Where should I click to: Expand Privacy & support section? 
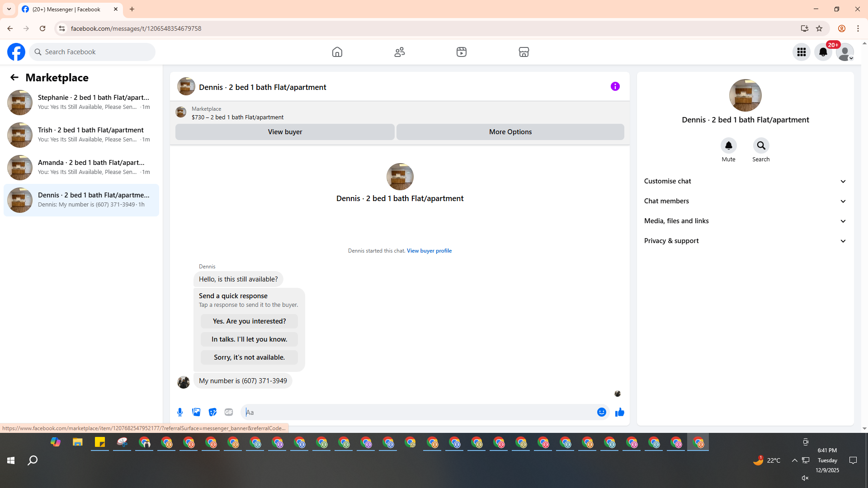(x=745, y=241)
